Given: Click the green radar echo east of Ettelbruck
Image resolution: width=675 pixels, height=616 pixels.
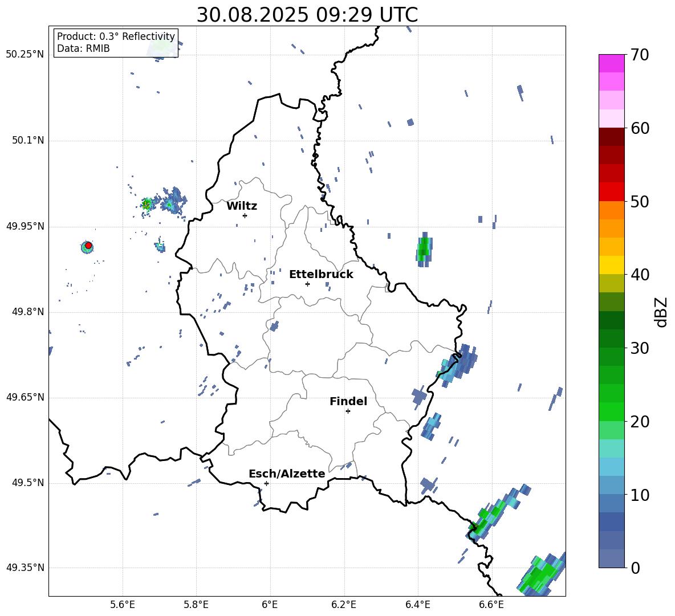Looking at the screenshot, I should point(424,250).
